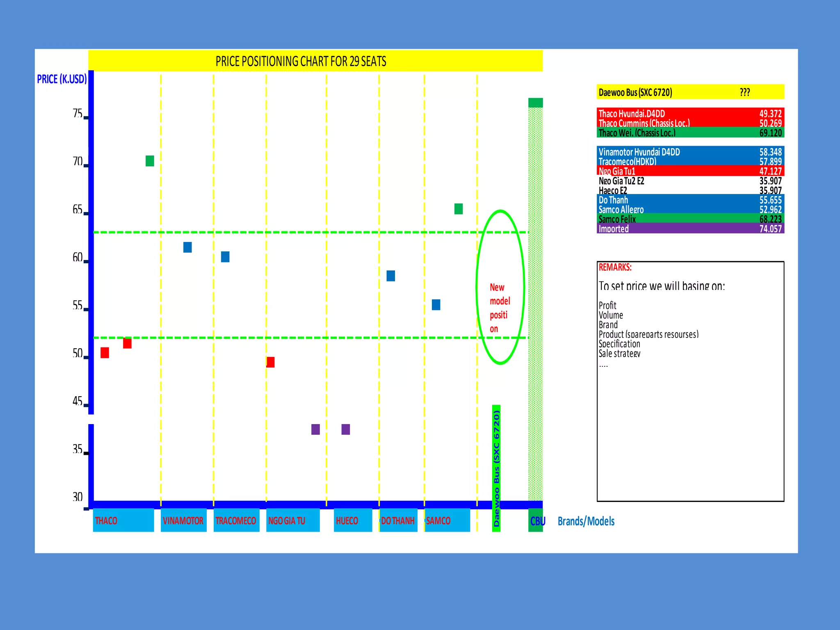
Task: Select the green marker in SAMCO column
Action: tap(459, 209)
